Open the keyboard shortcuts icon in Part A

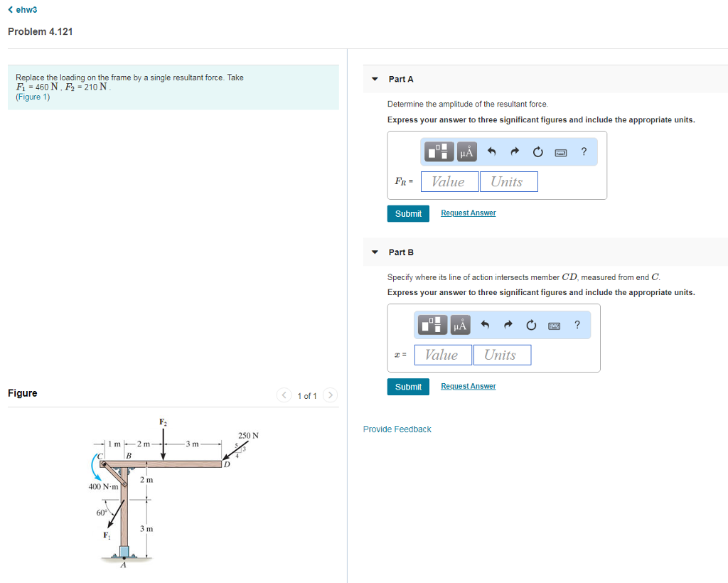(560, 151)
